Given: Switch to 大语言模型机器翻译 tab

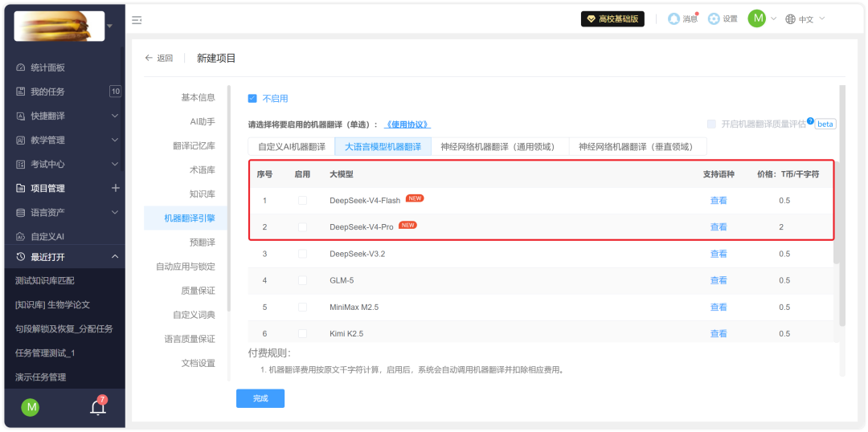Looking at the screenshot, I should [383, 147].
